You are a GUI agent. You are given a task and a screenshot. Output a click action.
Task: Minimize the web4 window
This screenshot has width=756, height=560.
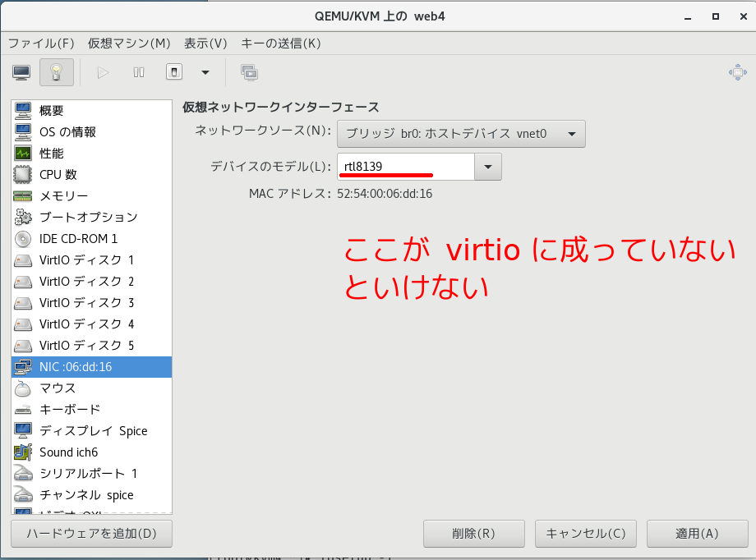(688, 17)
